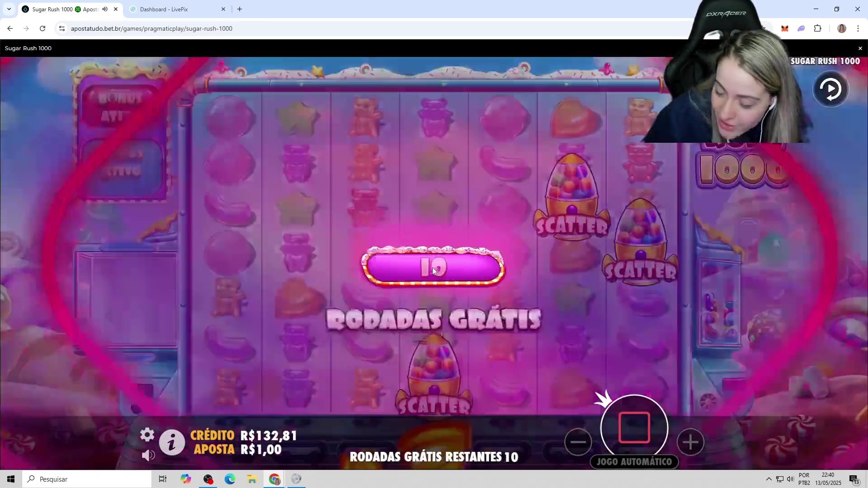Open a new browser tab
This screenshot has width=868, height=488.
click(240, 9)
